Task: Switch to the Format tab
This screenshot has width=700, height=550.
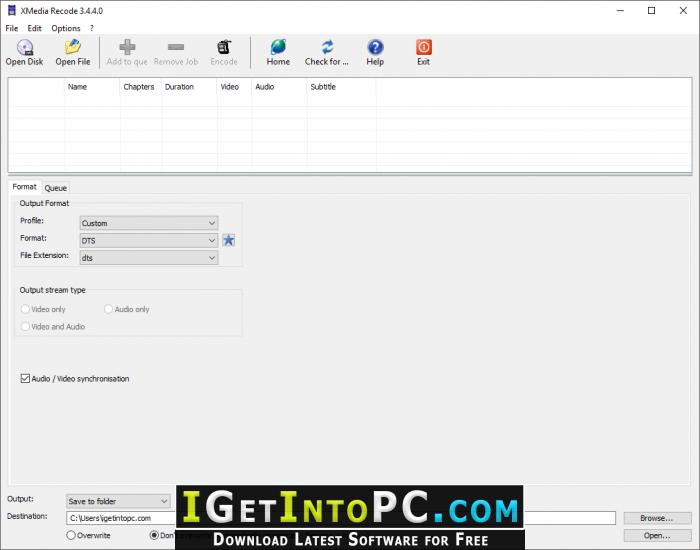Action: point(25,187)
